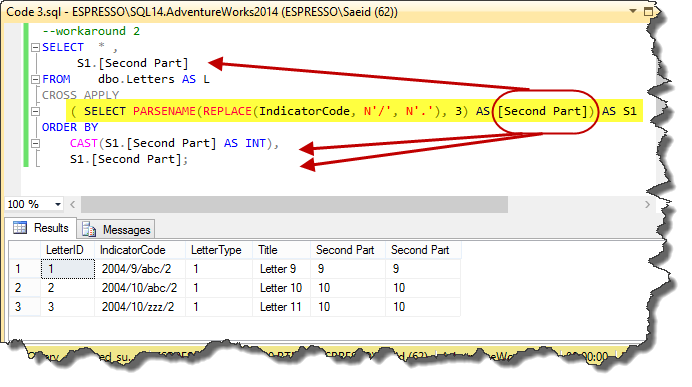Image resolution: width=692 pixels, height=387 pixels.
Task: Select the LetterType column header
Action: coord(218,250)
